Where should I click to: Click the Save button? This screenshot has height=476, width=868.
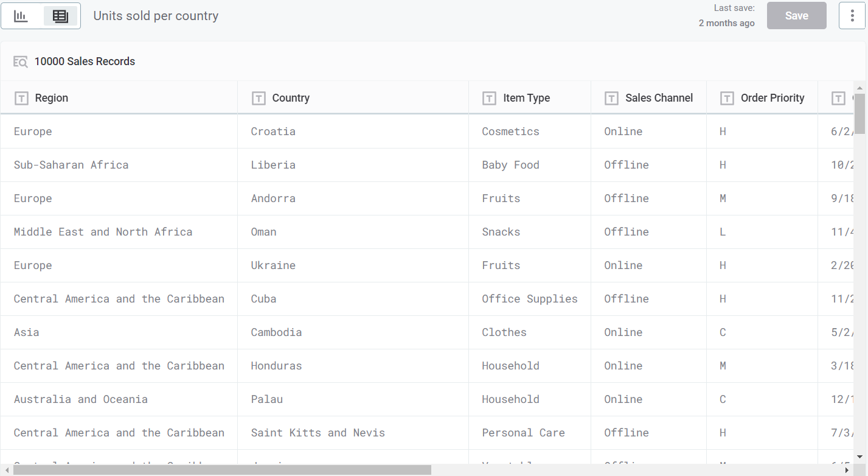point(796,15)
